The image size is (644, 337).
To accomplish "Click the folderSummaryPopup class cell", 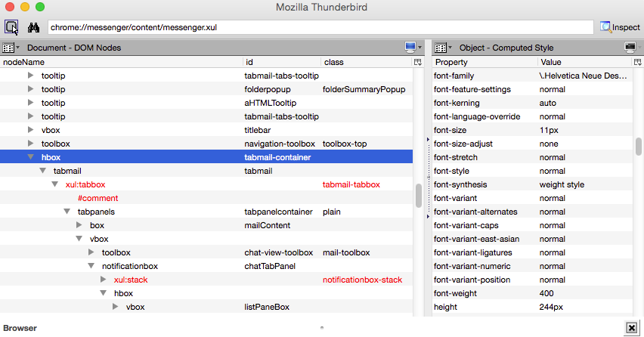I will (x=364, y=89).
